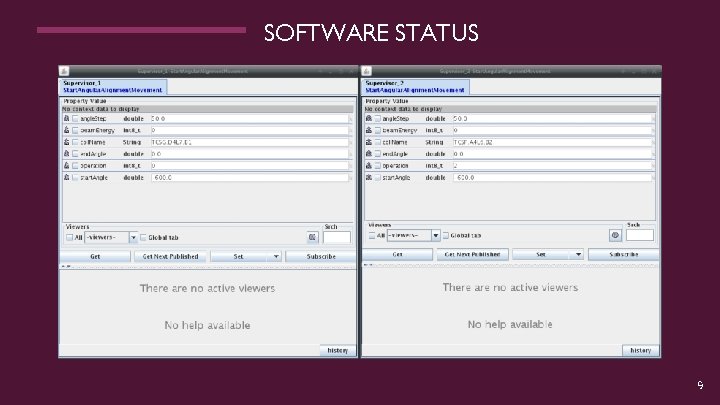Click the viewer icon button beside Srch in Supervisor_2

click(x=615, y=235)
